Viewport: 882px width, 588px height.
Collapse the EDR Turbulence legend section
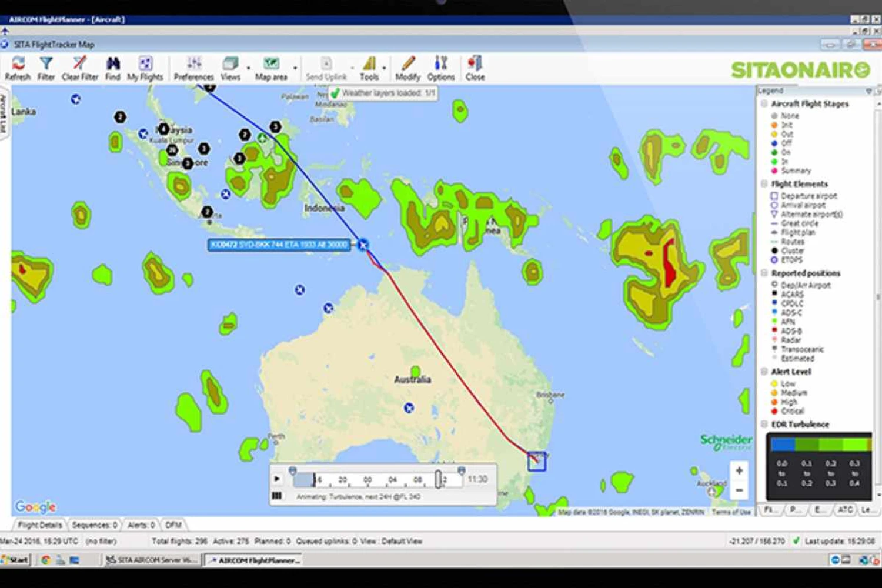764,424
